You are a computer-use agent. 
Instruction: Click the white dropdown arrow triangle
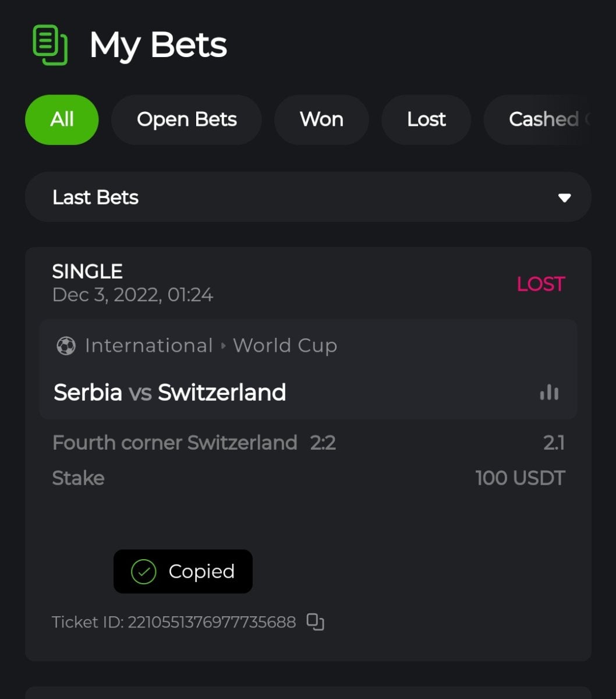(x=564, y=198)
